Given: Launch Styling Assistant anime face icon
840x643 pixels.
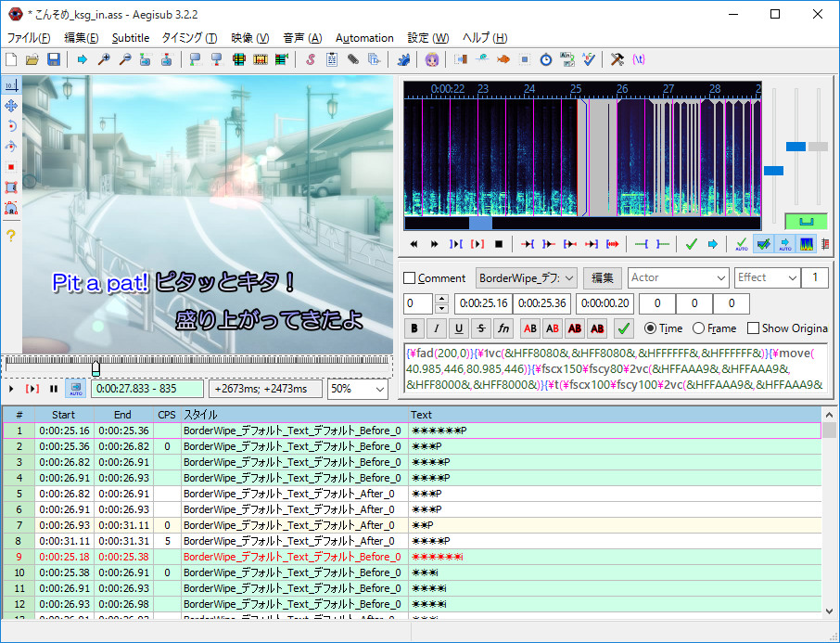Looking at the screenshot, I should [x=432, y=59].
